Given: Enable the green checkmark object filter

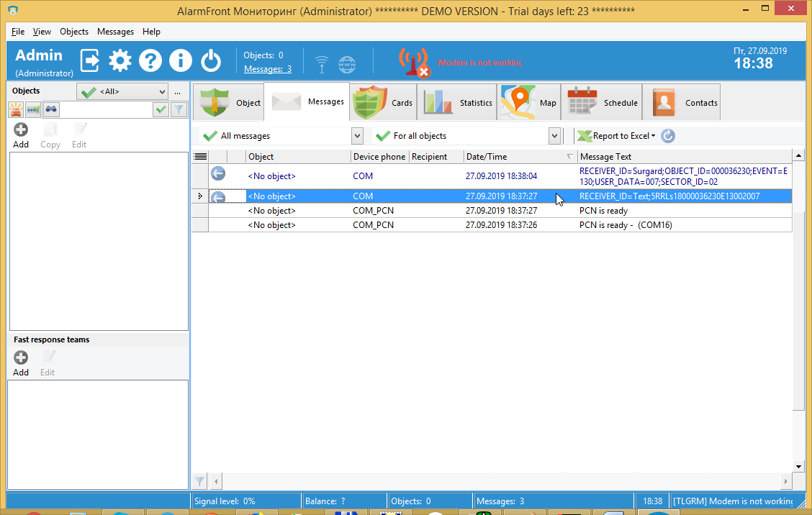Looking at the screenshot, I should (x=161, y=109).
